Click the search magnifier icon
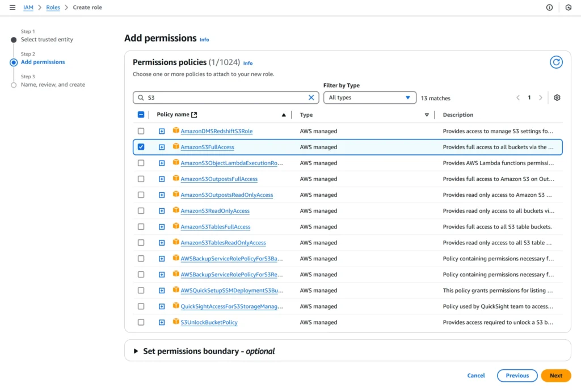Screen dimensions: 581x392 pyautogui.click(x=141, y=98)
